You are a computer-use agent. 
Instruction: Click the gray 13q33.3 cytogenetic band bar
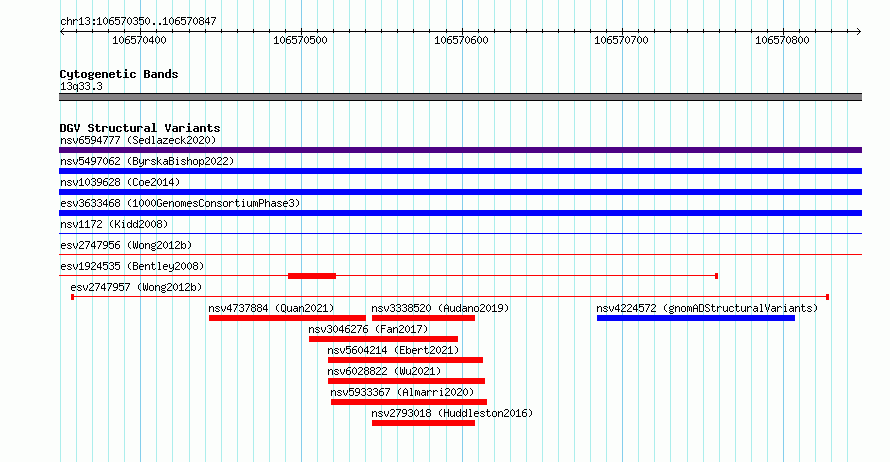[460, 97]
